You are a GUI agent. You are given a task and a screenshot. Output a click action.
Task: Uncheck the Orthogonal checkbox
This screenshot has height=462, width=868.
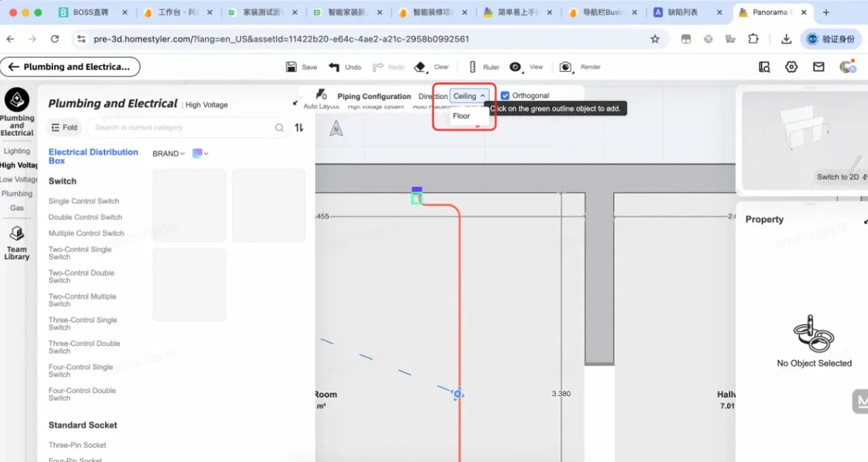point(505,96)
